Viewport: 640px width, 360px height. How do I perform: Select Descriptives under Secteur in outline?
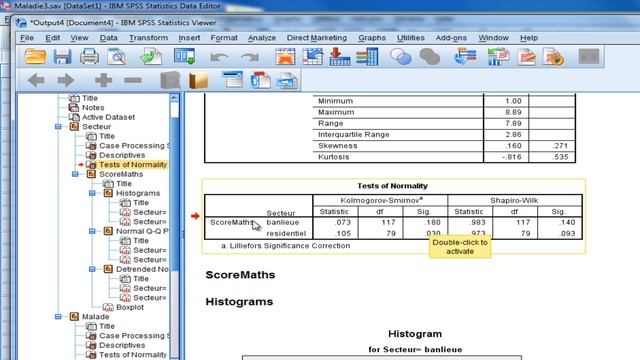pyautogui.click(x=122, y=155)
